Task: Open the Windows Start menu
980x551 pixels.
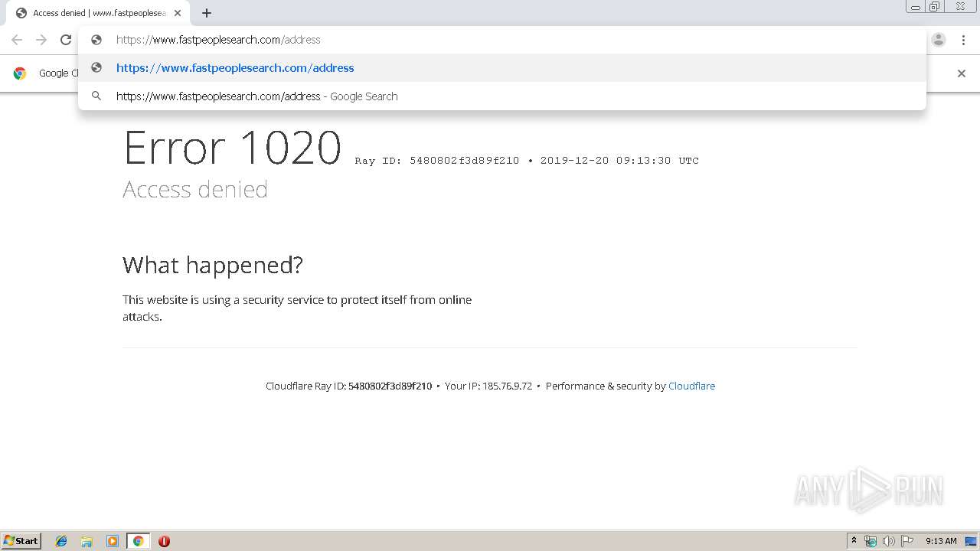Action: tap(21, 540)
